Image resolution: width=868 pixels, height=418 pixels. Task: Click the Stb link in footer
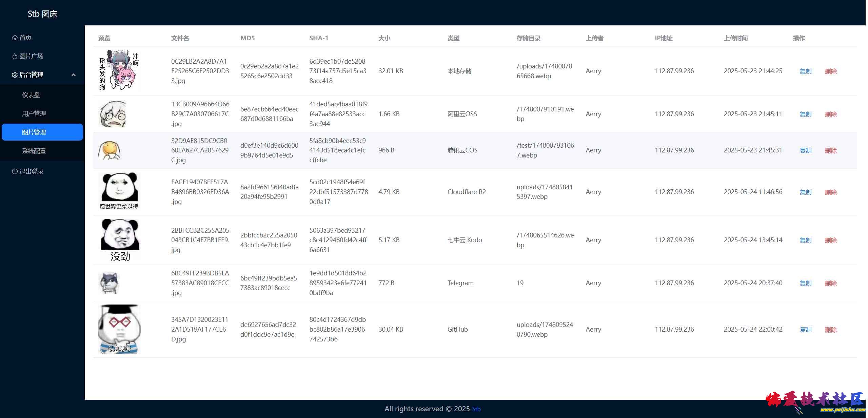pos(476,409)
